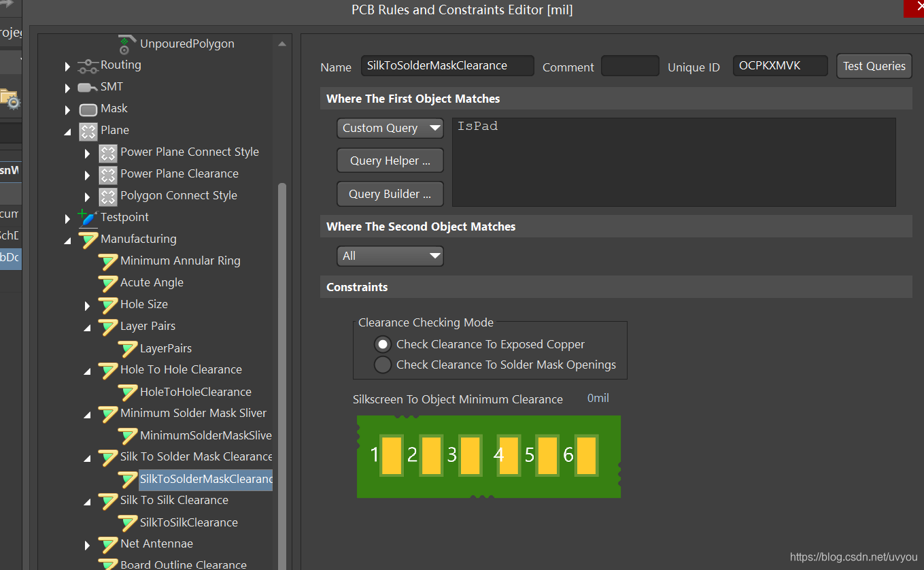Select the Acute Angle rule item

(x=152, y=282)
